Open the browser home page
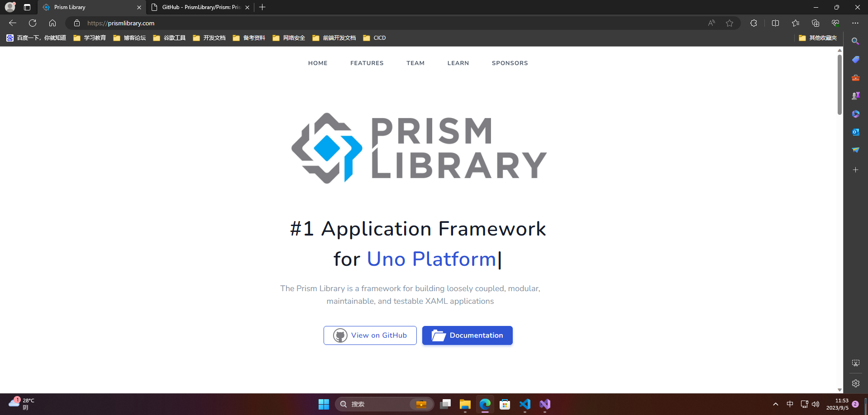The image size is (868, 415). [x=52, y=23]
